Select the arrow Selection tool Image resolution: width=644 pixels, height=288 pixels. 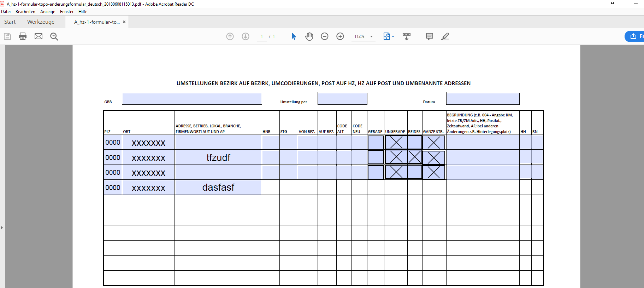tap(294, 36)
